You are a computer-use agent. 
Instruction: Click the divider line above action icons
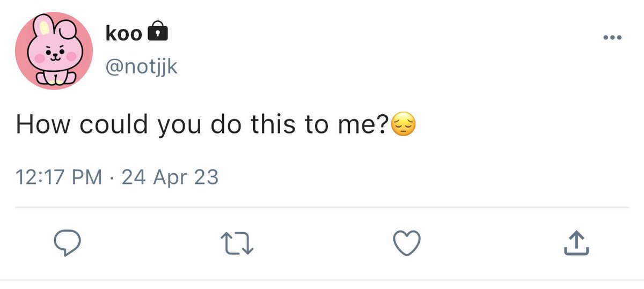(322, 207)
